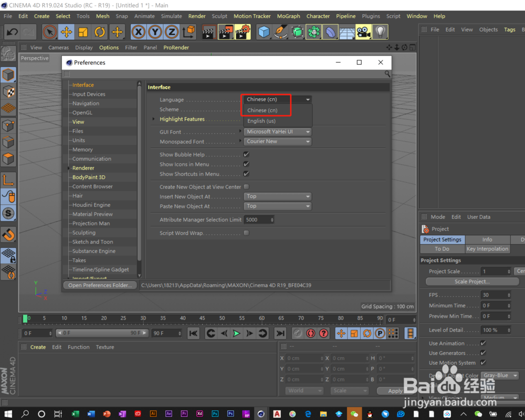Open the Subdivision Surface generator icon
525x420 pixels.
click(x=297, y=32)
